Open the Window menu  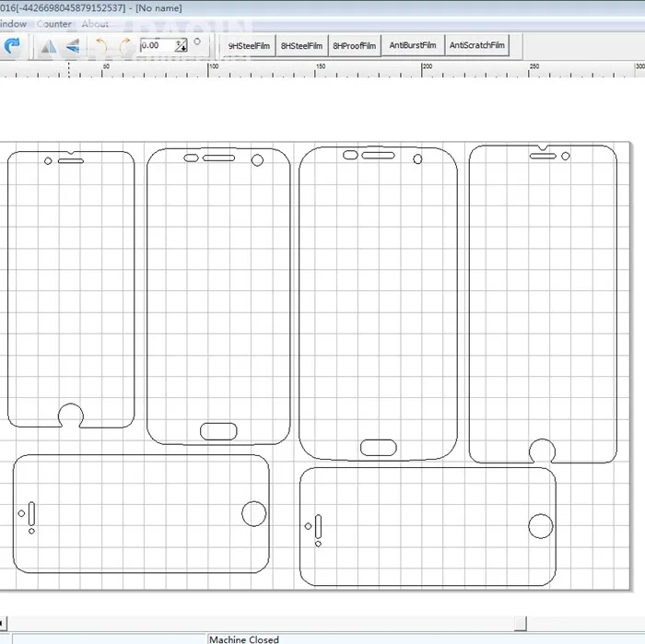pyautogui.click(x=12, y=24)
